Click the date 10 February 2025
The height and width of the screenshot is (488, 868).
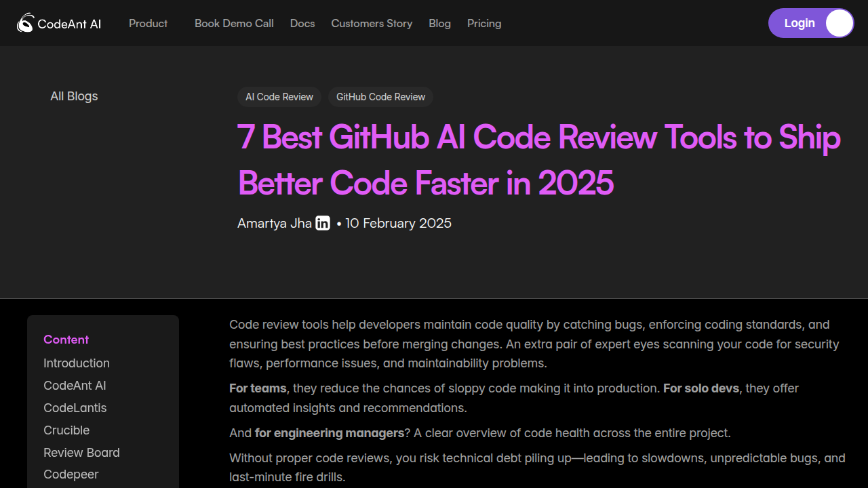click(x=399, y=223)
